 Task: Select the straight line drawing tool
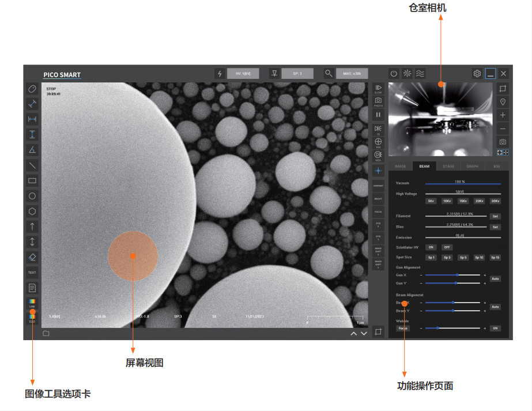(32, 165)
